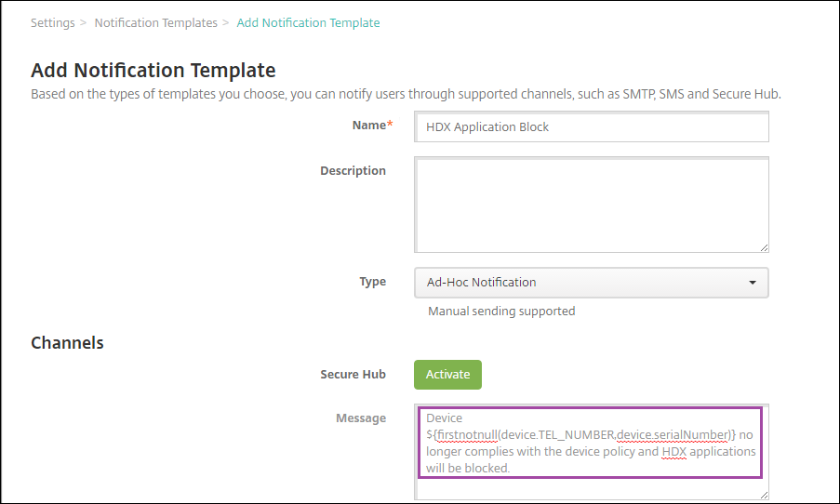Click the underlined word firstnotnull in Message
The width and height of the screenshot is (840, 504).
click(465, 434)
